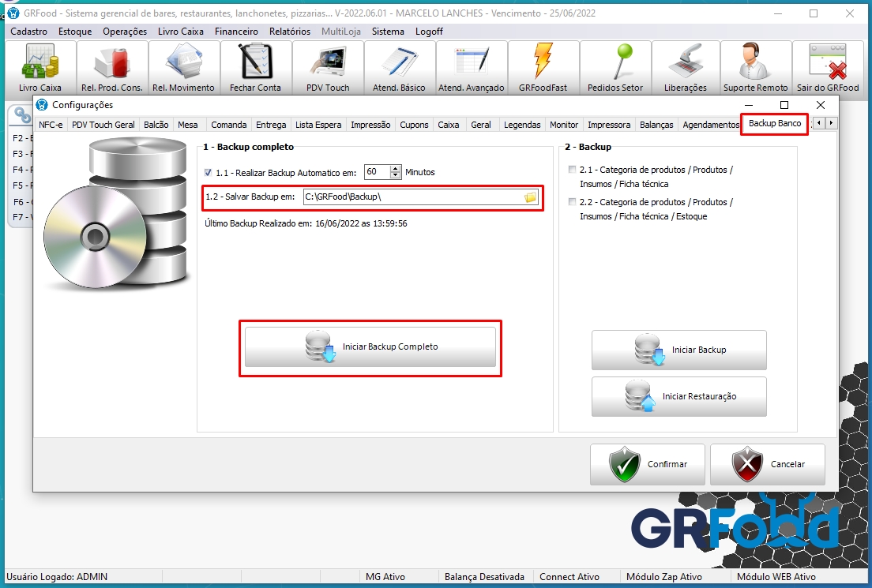Check option 2.2 including Estoque
The width and height of the screenshot is (872, 588).
[572, 202]
